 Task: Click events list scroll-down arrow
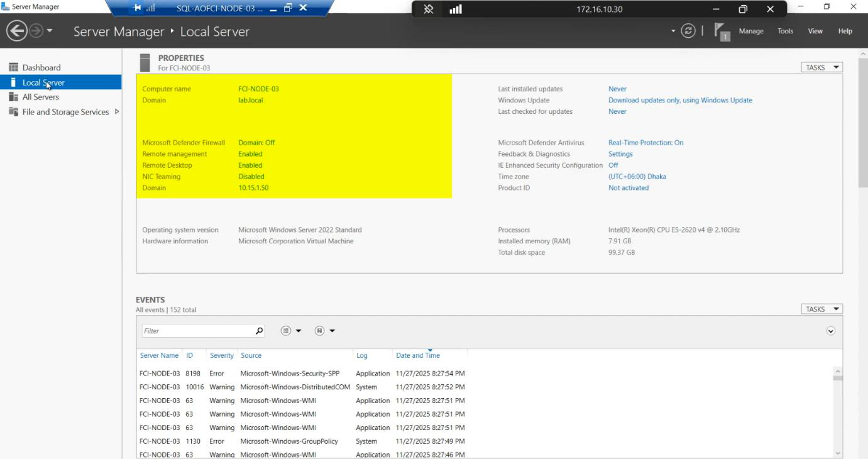pos(837,453)
